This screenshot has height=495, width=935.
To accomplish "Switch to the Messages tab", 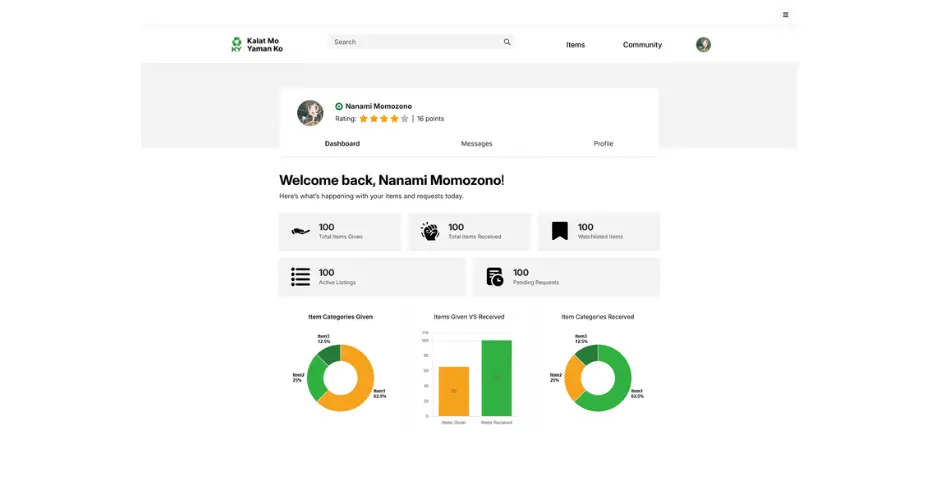I will click(476, 144).
